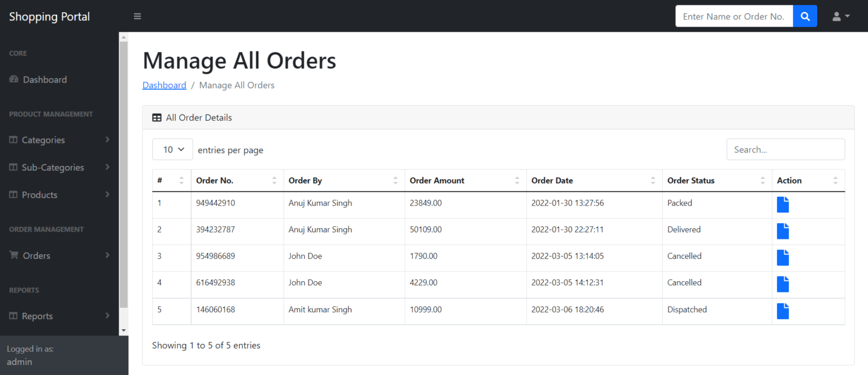868x375 pixels.
Task: Click the table icon beside All Order Details
Action: pyautogui.click(x=157, y=117)
